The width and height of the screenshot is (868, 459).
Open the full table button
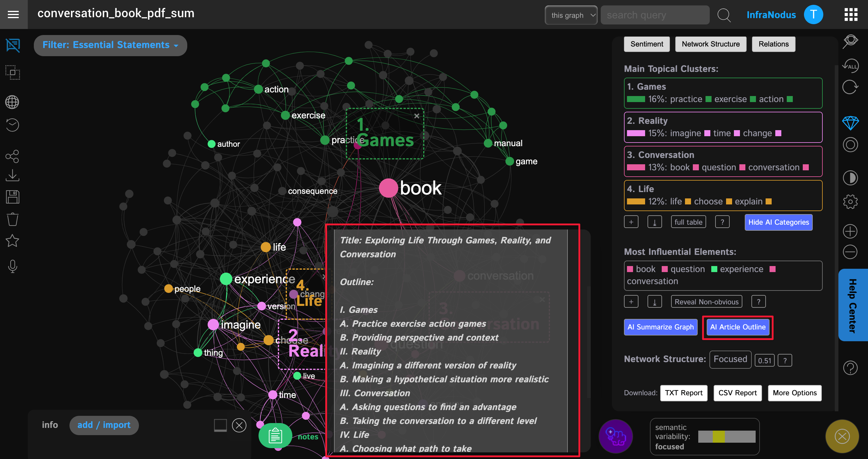pos(688,222)
